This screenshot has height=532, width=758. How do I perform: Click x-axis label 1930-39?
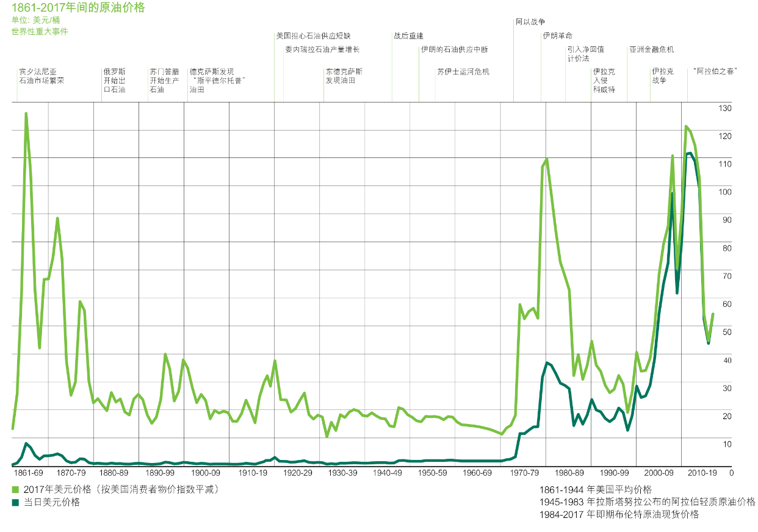(x=342, y=473)
